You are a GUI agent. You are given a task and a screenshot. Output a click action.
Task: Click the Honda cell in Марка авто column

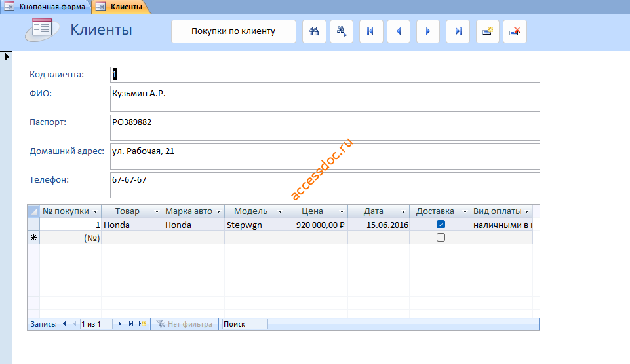coord(193,225)
